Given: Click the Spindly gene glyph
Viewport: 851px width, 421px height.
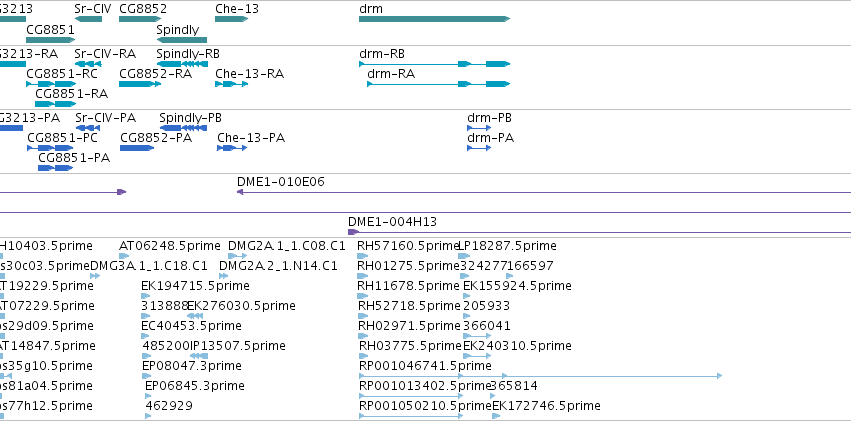Looking at the screenshot, I should click(181, 40).
